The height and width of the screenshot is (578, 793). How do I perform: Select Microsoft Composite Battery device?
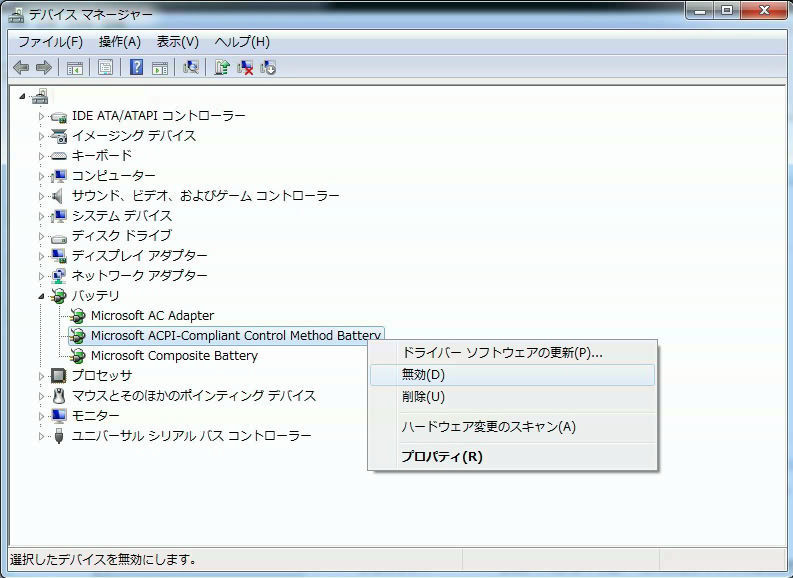click(174, 355)
